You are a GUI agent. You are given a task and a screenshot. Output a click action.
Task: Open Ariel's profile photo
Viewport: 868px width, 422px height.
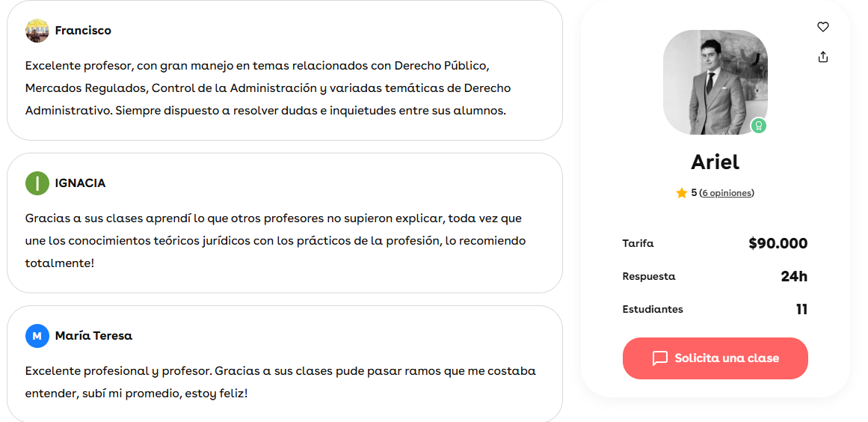point(715,82)
